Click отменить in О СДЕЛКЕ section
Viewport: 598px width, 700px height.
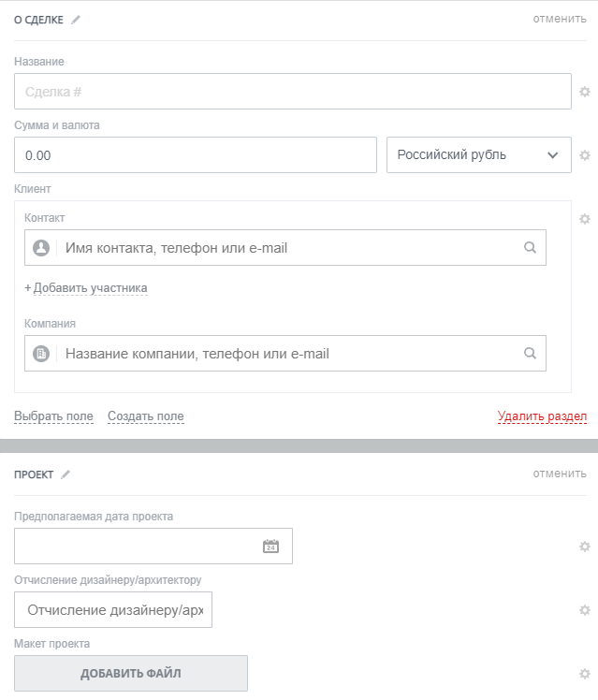pos(560,19)
